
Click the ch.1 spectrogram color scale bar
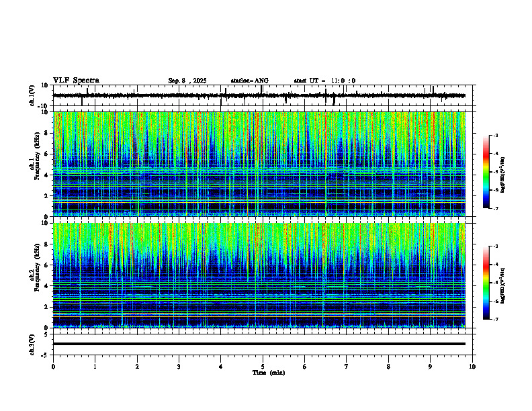click(486, 172)
